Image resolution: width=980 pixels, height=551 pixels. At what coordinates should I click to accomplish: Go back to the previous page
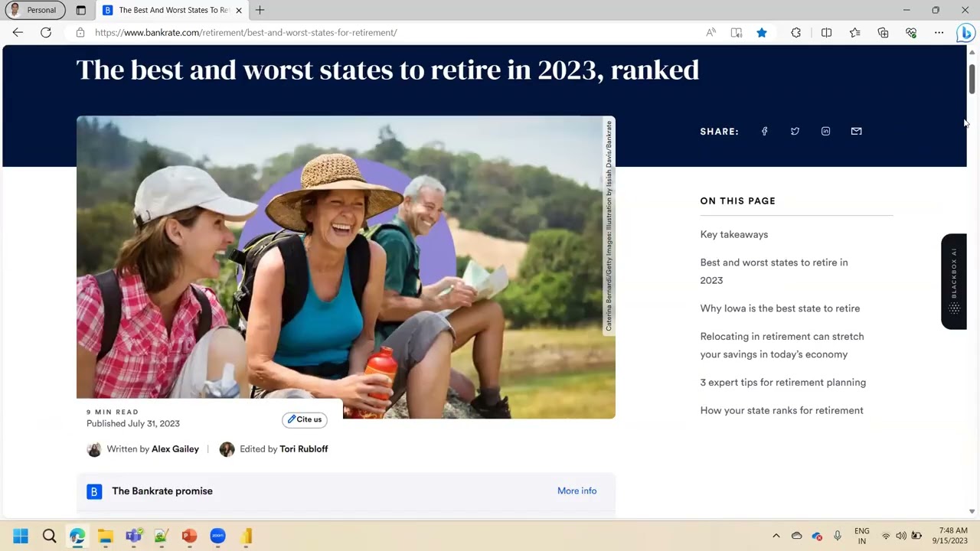[18, 32]
